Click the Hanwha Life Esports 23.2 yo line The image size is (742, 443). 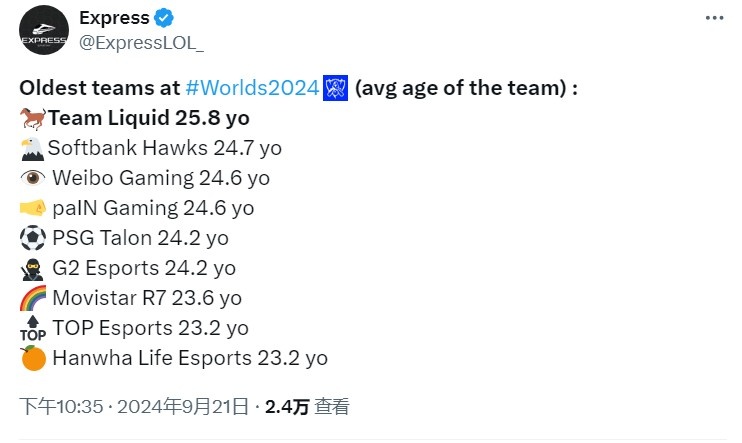(x=190, y=358)
